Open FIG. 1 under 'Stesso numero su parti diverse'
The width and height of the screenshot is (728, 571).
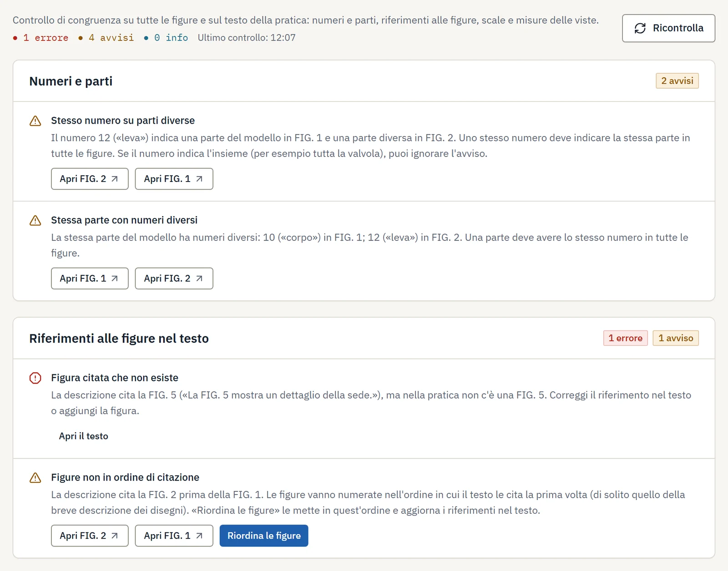(x=174, y=179)
